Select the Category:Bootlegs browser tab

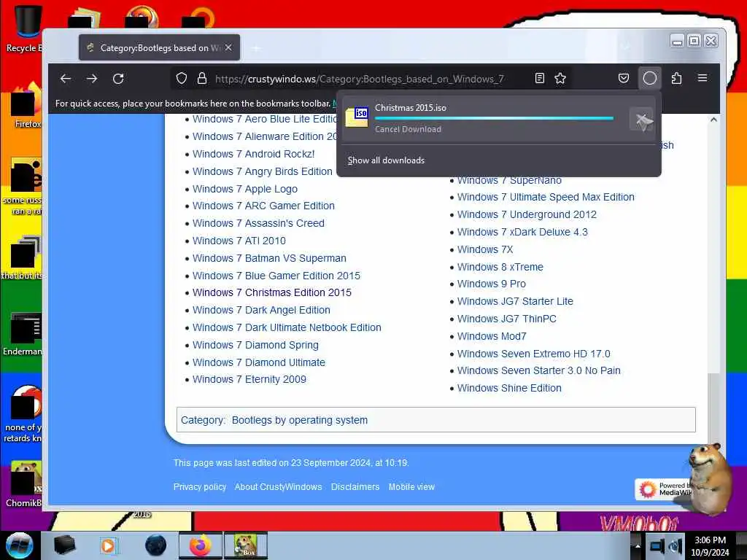click(x=160, y=47)
